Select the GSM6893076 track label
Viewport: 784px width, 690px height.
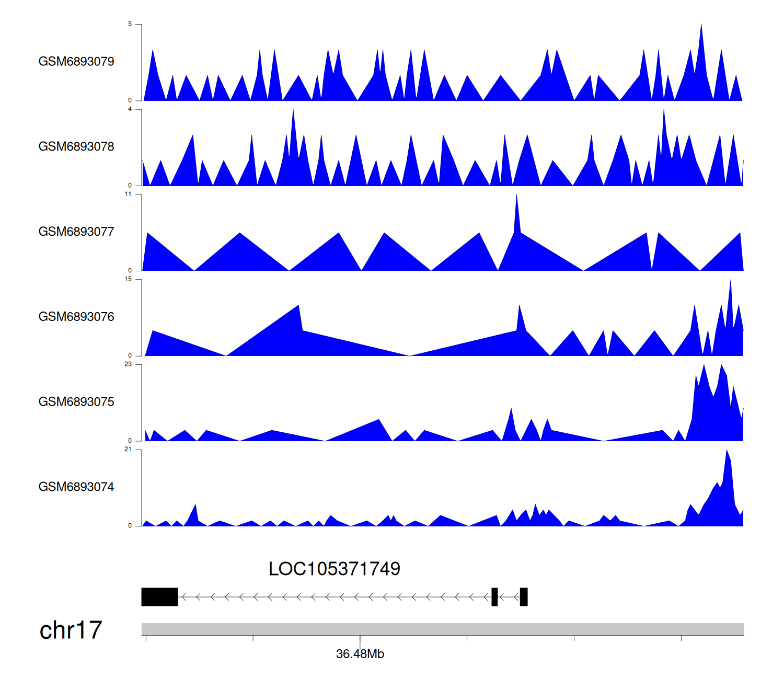(x=76, y=317)
